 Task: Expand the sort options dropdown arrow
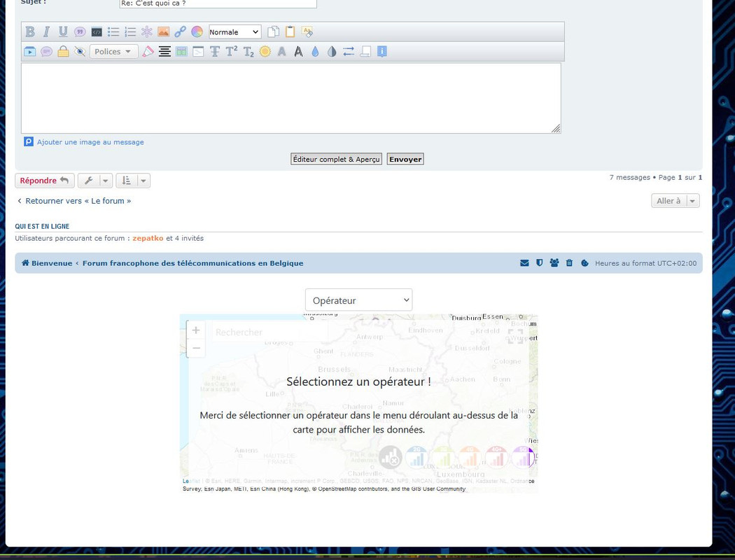(143, 181)
